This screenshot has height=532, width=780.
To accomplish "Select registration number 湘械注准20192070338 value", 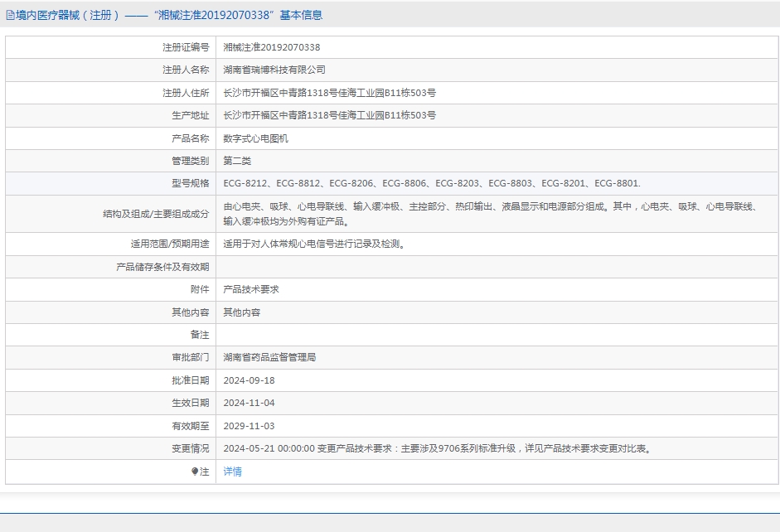I will tap(272, 47).
